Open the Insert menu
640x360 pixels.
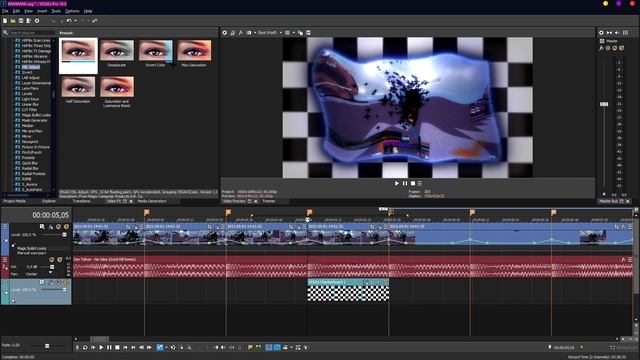(42, 11)
